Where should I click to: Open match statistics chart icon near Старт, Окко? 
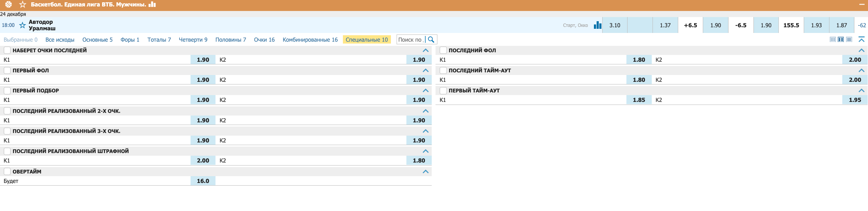point(597,25)
